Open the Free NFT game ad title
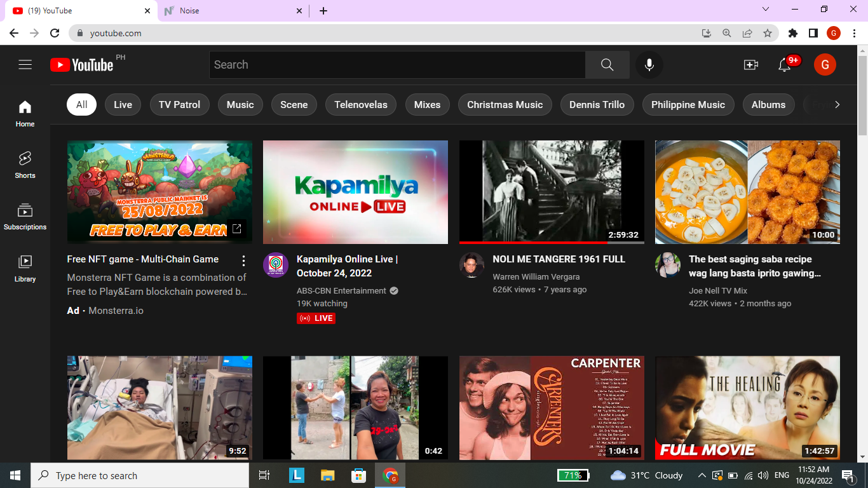Image resolution: width=868 pixels, height=488 pixels. pyautogui.click(x=143, y=259)
